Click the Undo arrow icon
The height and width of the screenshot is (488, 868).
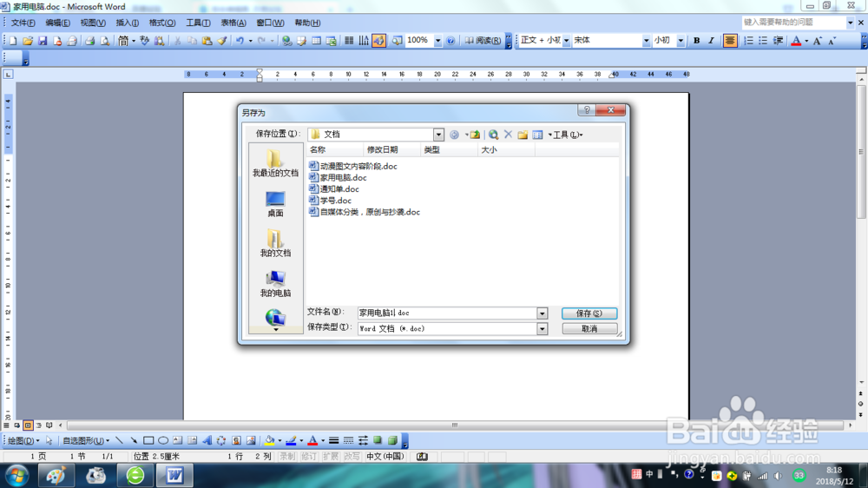(240, 41)
